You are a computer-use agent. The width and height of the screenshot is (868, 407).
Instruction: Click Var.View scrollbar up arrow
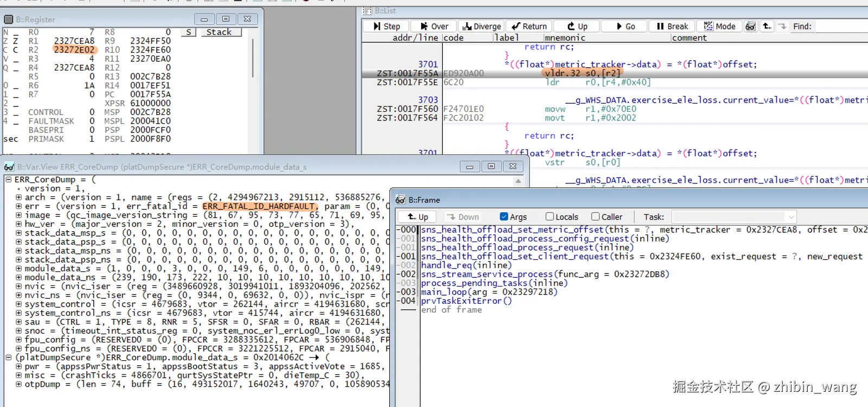[518, 181]
